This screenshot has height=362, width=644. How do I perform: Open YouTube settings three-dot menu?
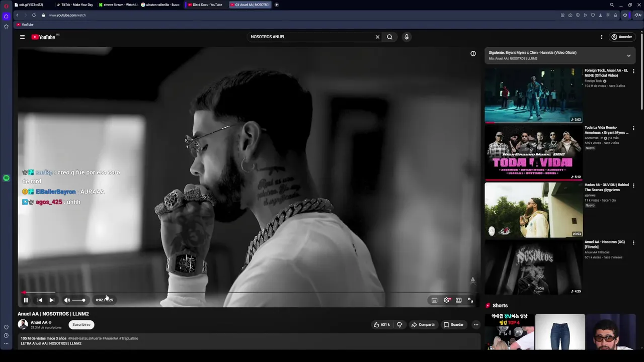[601, 37]
